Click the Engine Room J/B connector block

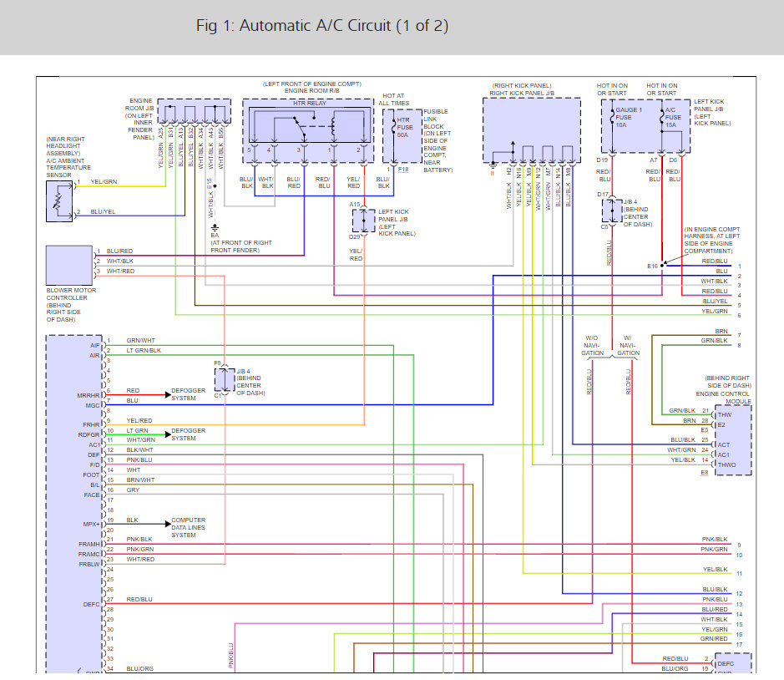click(x=194, y=111)
